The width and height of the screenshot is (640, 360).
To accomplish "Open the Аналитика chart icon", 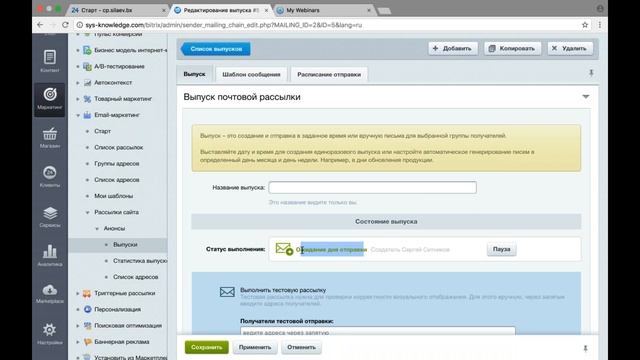I will (x=50, y=251).
